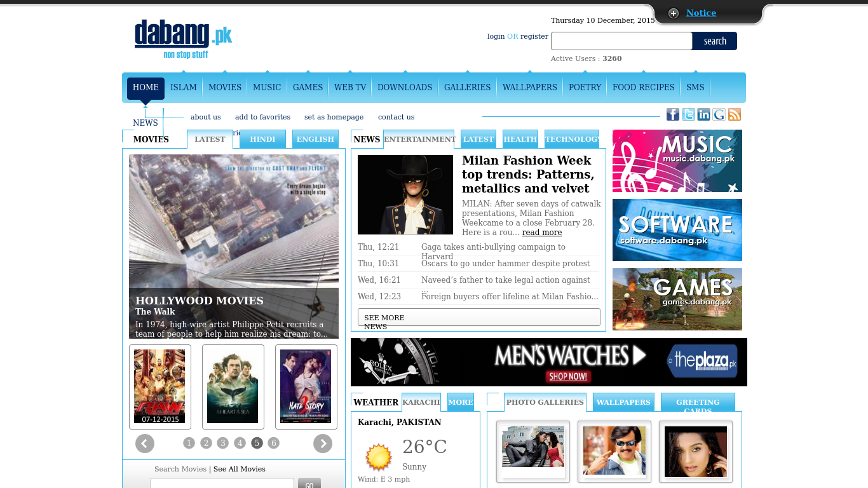The width and height of the screenshot is (868, 488).
Task: Open the MUSIC menu item
Action: [x=267, y=88]
